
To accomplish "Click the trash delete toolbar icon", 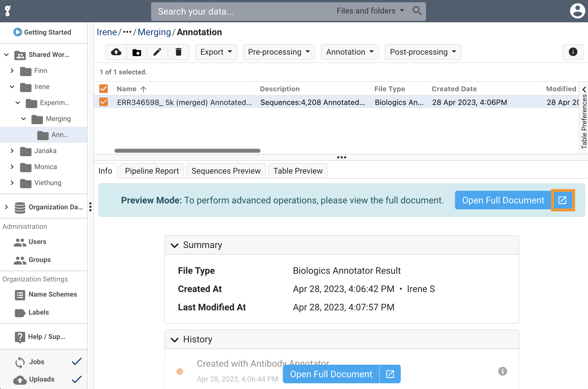I will [178, 52].
